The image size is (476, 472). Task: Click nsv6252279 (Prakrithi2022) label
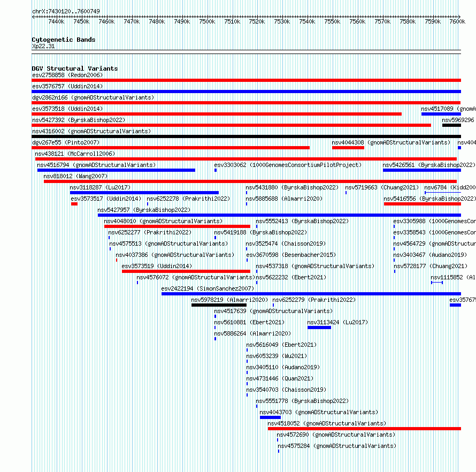point(314,300)
